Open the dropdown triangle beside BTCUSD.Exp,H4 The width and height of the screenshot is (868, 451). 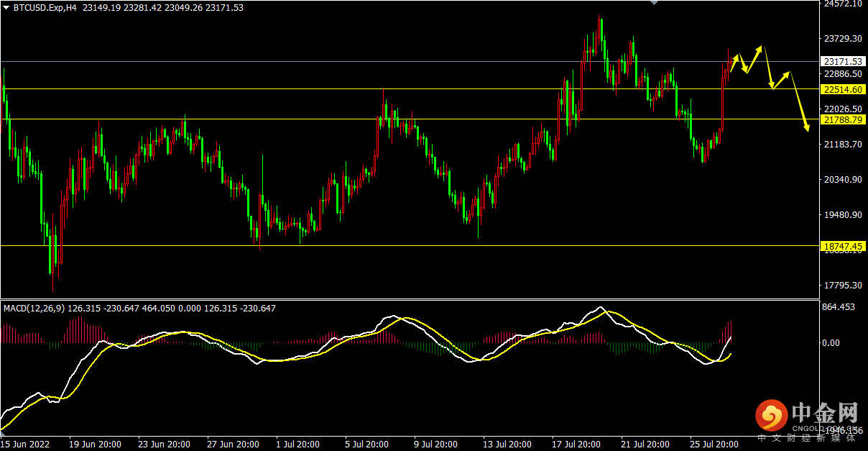tap(7, 8)
